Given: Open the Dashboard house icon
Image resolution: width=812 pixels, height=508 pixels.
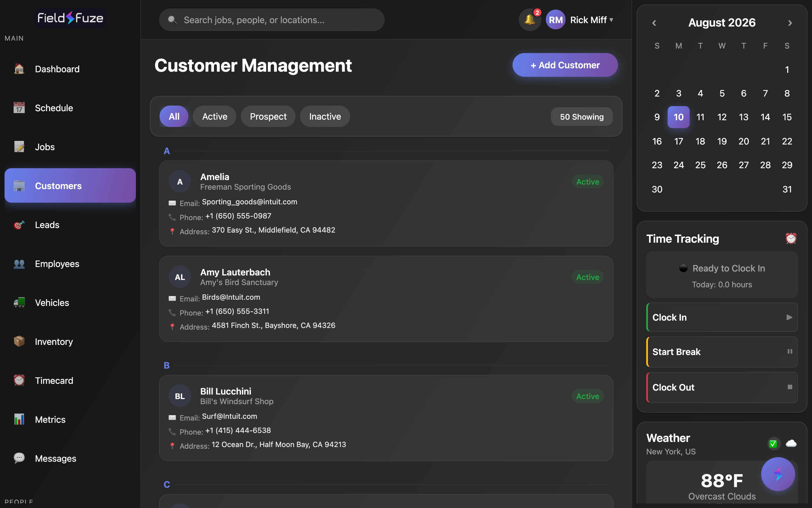Looking at the screenshot, I should (19, 69).
